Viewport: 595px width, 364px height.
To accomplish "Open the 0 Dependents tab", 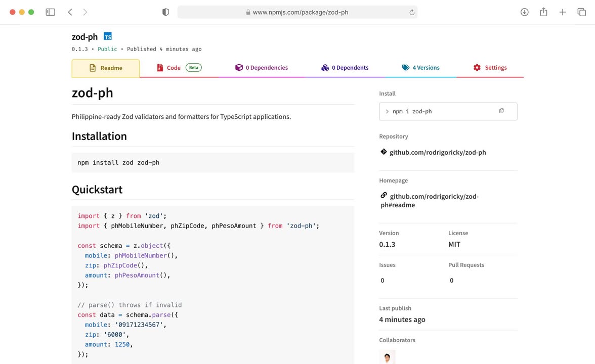I will 345,68.
